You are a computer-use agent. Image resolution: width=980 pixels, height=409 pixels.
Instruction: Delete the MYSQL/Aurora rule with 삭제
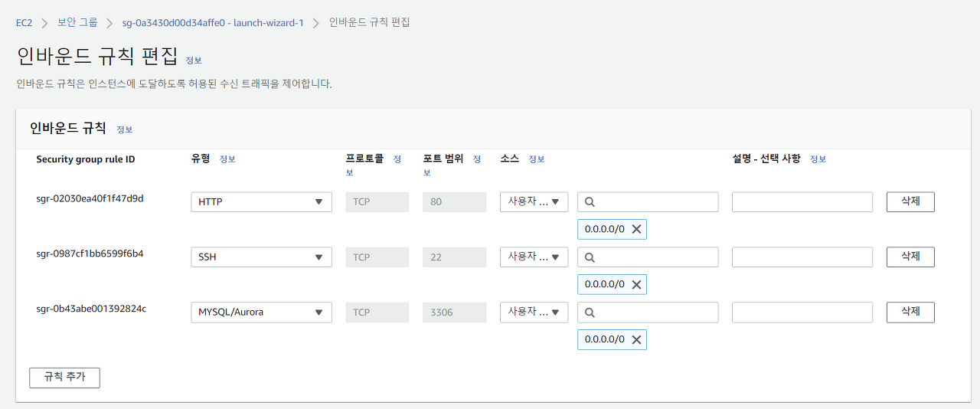pos(910,312)
